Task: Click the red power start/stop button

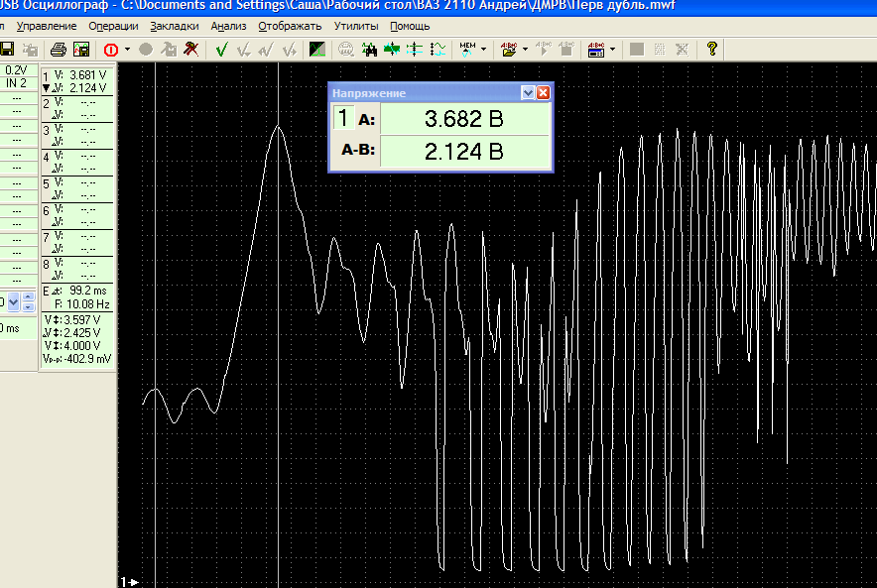Action: point(111,50)
